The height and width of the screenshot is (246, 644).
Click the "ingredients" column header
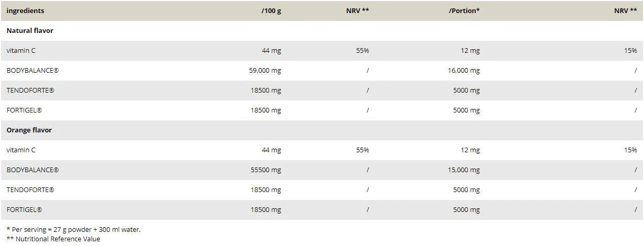25,10
